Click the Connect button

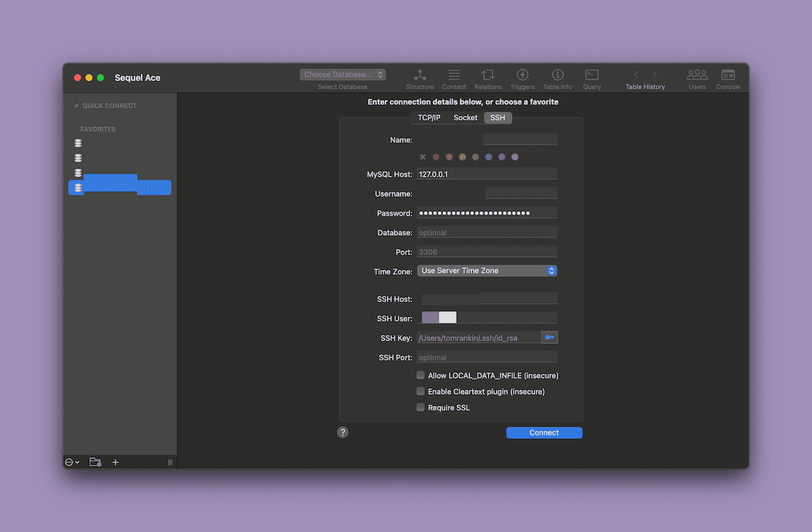pos(544,433)
